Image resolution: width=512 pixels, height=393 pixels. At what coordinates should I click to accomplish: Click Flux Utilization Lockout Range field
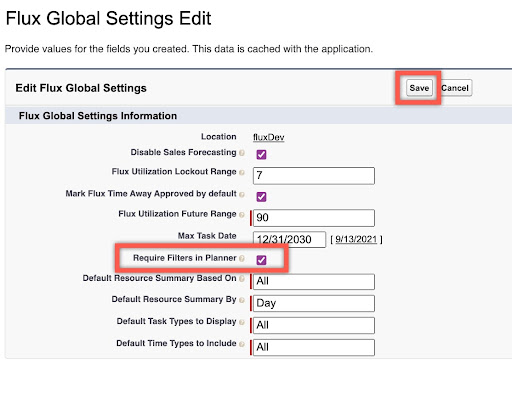(314, 176)
